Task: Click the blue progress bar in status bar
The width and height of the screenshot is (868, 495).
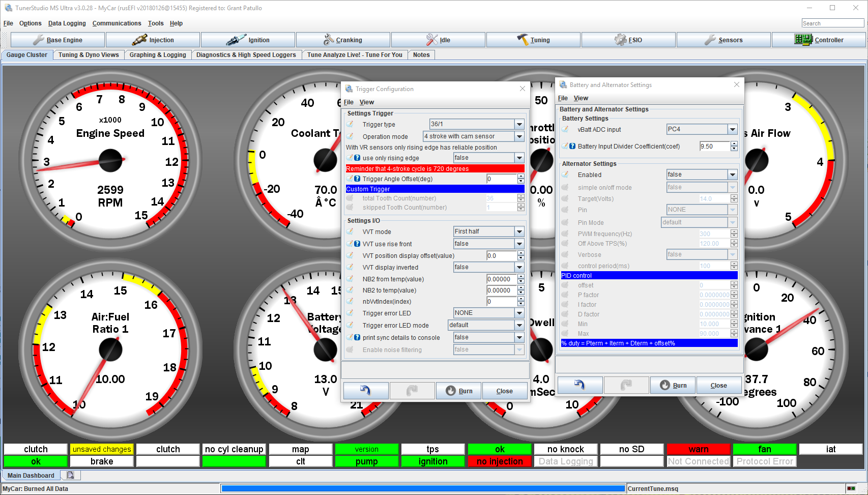Action: [423, 488]
